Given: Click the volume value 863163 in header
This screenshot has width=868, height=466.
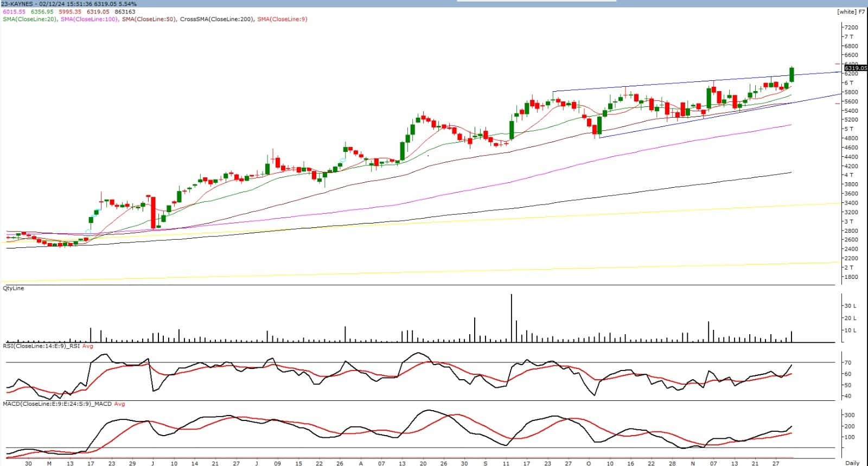Looking at the screenshot, I should pyautogui.click(x=125, y=11).
